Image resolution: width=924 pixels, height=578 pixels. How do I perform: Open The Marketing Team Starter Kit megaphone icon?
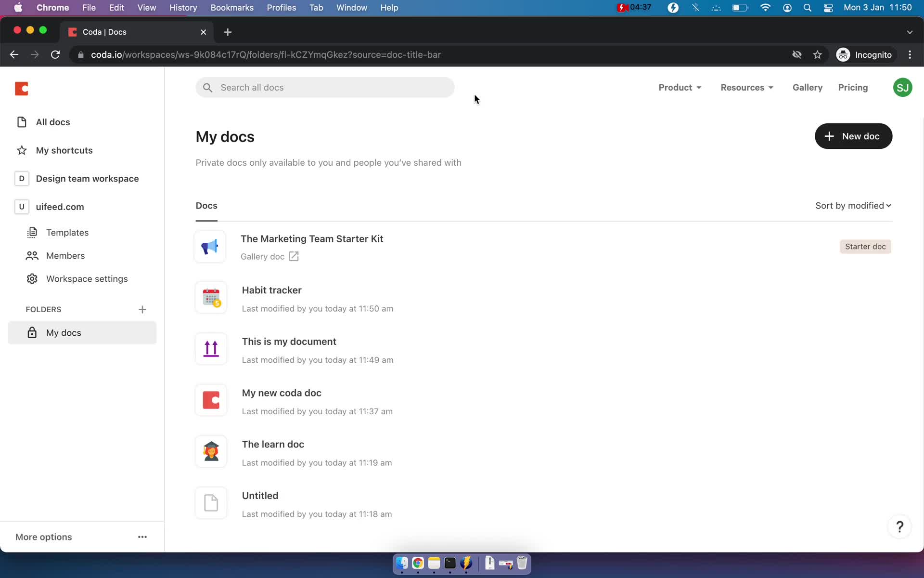coord(210,247)
